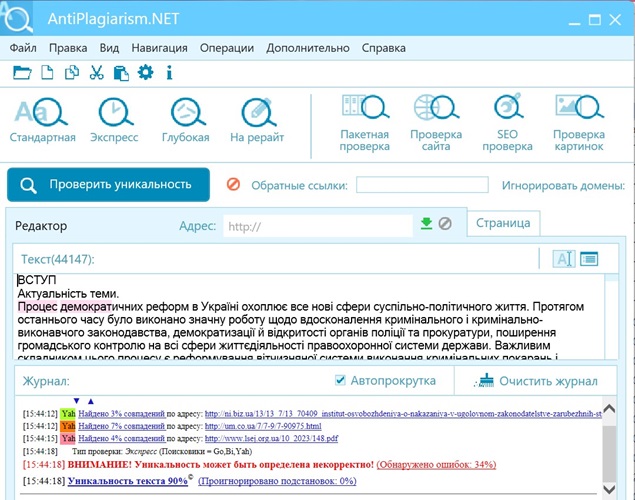Click the grey cancel icon beside address field
Screen dimensions: 635x500
pyautogui.click(x=445, y=223)
